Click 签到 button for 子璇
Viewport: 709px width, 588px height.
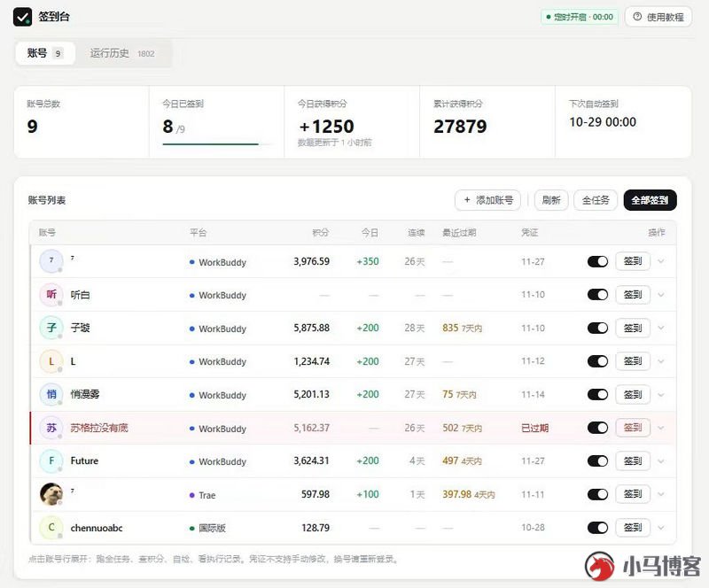click(633, 328)
